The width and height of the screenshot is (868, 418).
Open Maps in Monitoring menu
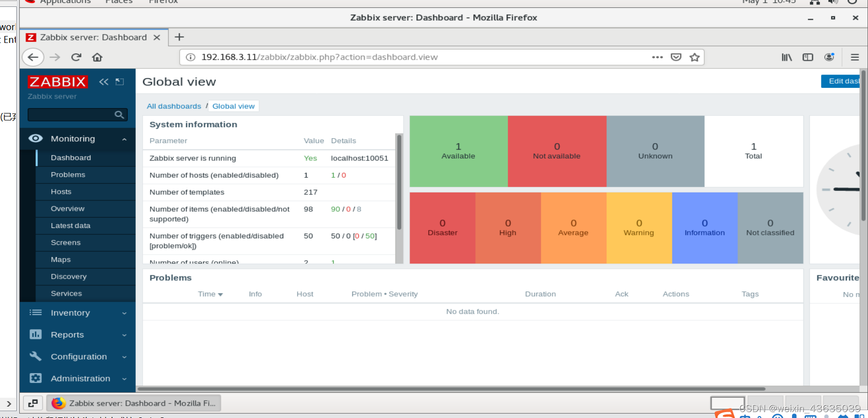point(86,259)
